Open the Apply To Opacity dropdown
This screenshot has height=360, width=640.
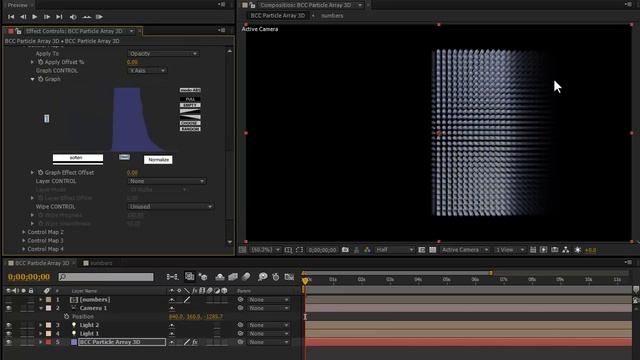[163, 53]
